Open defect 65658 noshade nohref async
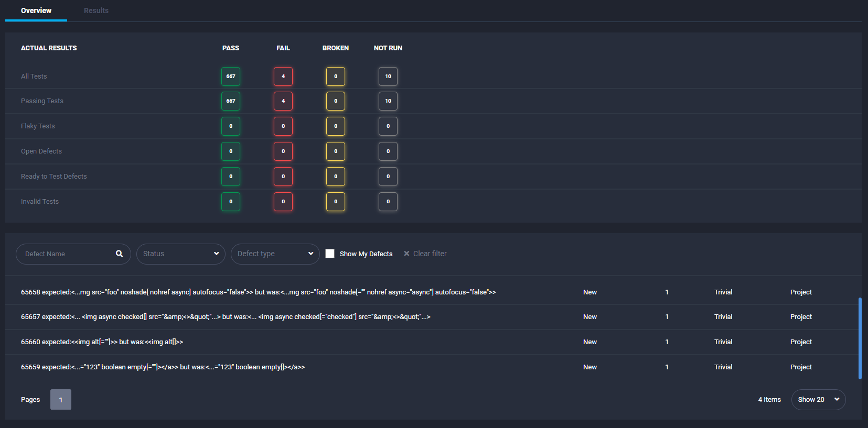 point(258,292)
